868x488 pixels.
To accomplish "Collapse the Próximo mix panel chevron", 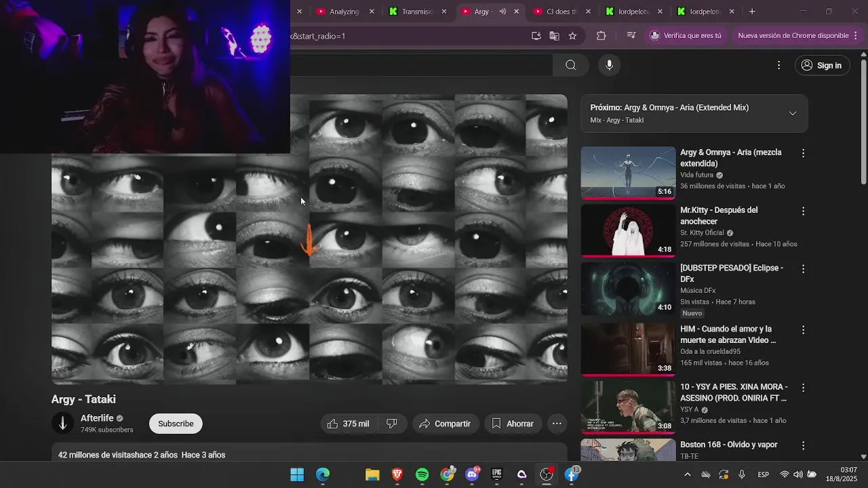I will click(793, 113).
